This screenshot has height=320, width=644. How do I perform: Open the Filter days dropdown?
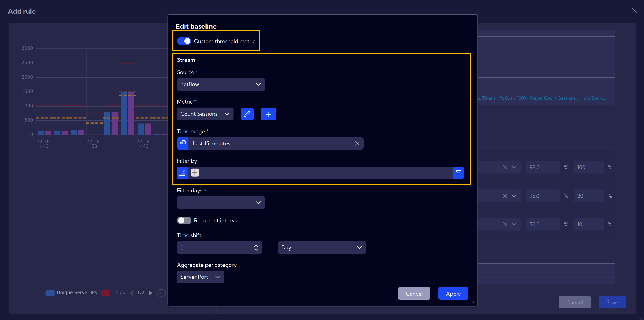[221, 202]
